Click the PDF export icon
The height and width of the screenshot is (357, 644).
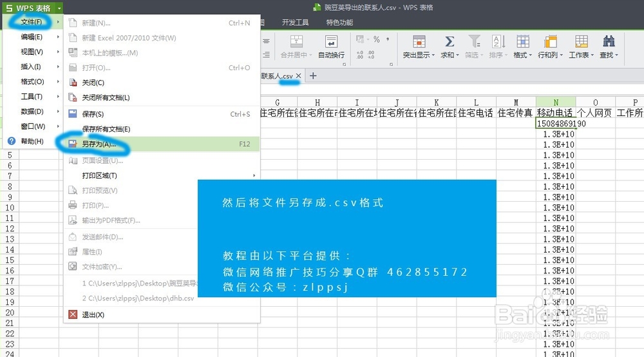coord(73,220)
